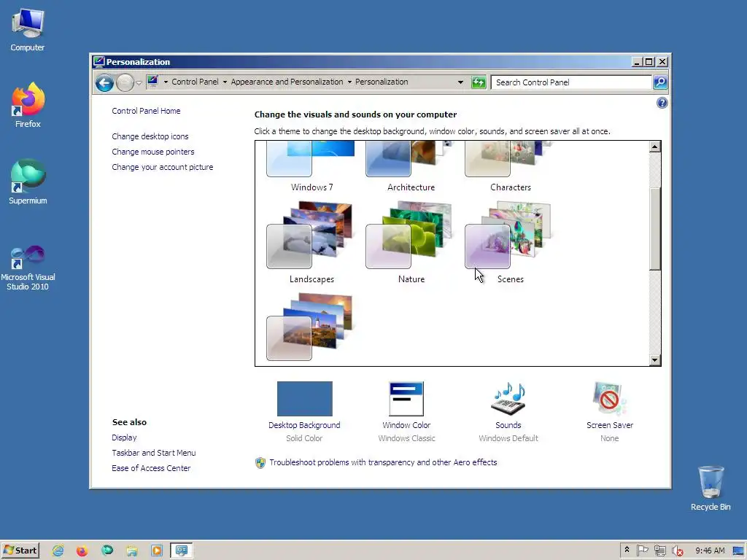
Task: Select the Firefox desktop shortcut
Action: pos(28,105)
